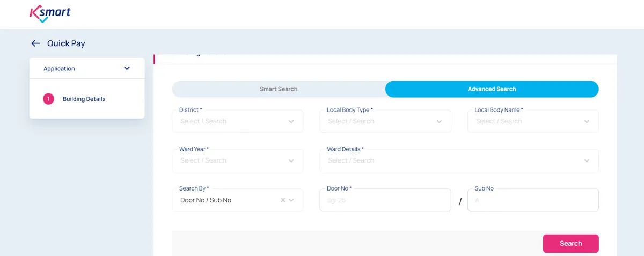644x256 pixels.
Task: Focus the Door No input field
Action: 385,200
